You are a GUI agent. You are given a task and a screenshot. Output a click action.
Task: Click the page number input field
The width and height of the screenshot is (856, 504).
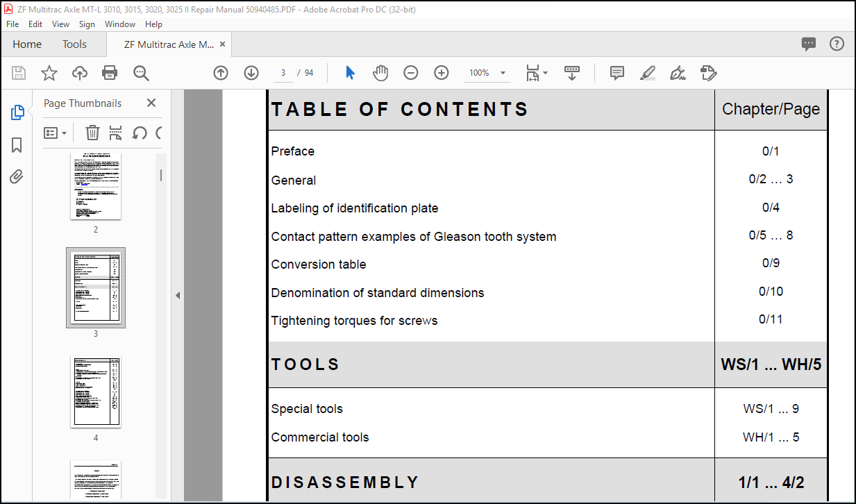point(283,73)
